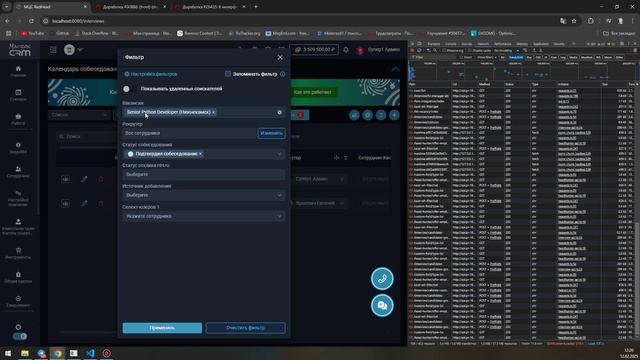Click the red record network log button

pyautogui.click(x=412, y=51)
